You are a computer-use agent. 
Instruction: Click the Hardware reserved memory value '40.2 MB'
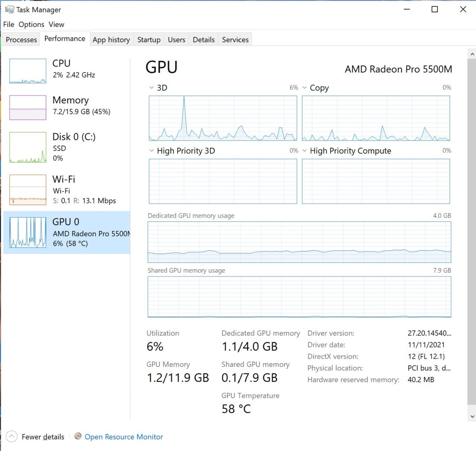tap(421, 380)
